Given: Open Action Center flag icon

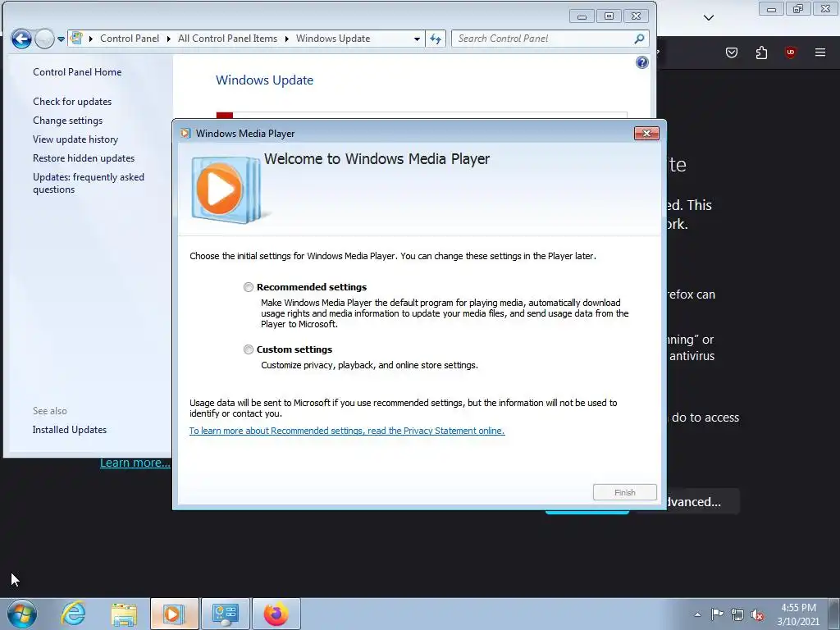Looking at the screenshot, I should pos(716,614).
